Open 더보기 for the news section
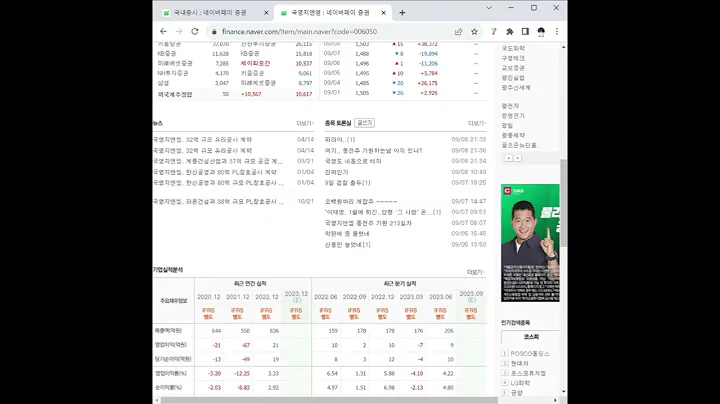Image resolution: width=720 pixels, height=404 pixels. [x=305, y=123]
